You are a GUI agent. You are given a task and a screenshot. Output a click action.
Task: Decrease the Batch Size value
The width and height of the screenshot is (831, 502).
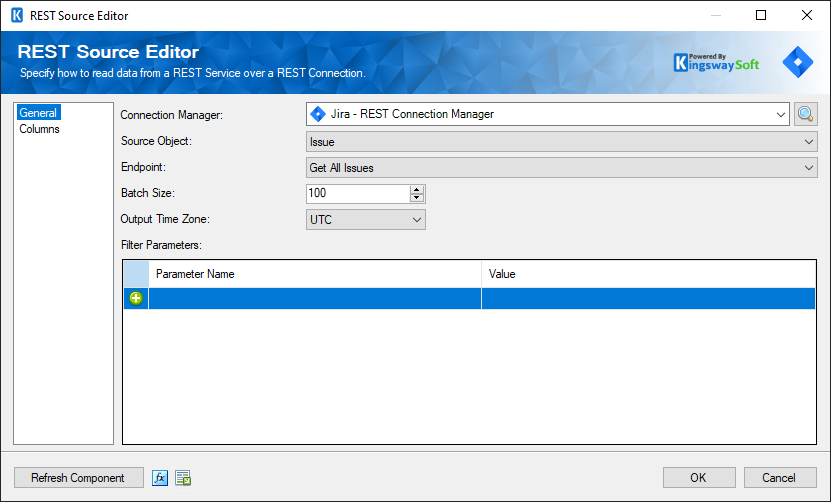point(417,198)
